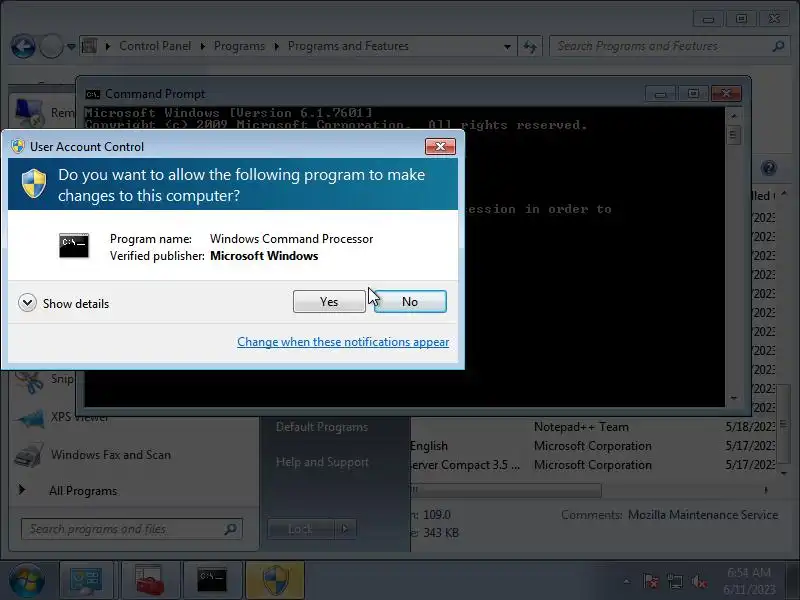The image size is (800, 600).
Task: Click the magnifier icon in Programs and Features search
Action: coord(779,46)
